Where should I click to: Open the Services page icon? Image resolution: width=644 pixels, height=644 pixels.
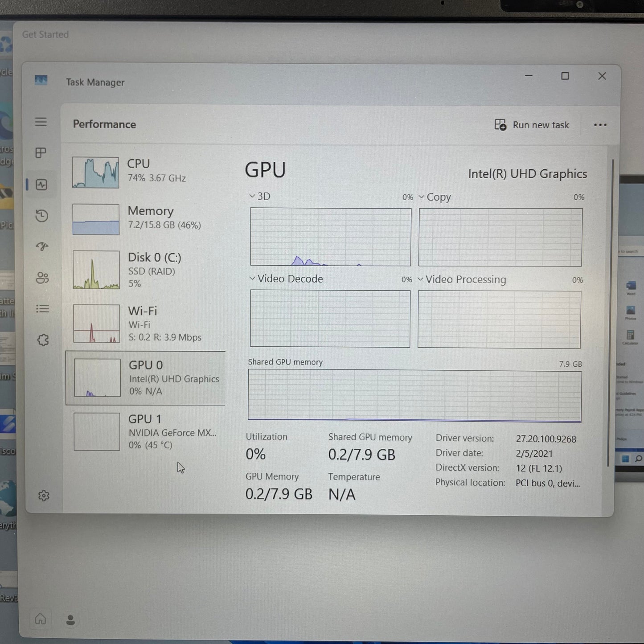point(43,340)
